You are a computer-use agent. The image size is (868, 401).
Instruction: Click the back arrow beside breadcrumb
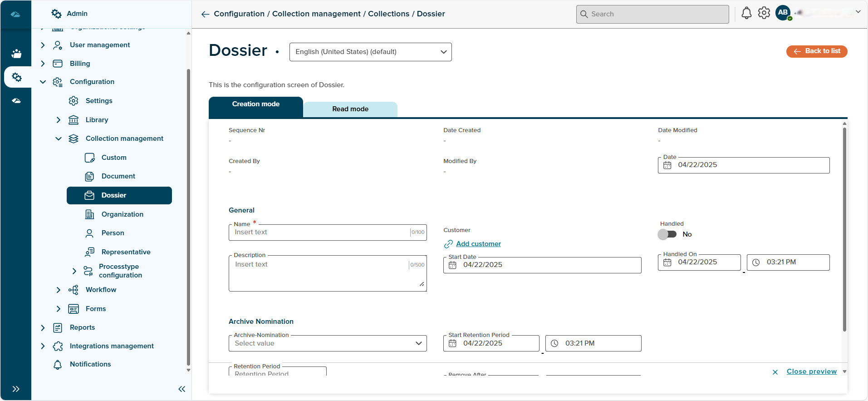click(205, 14)
